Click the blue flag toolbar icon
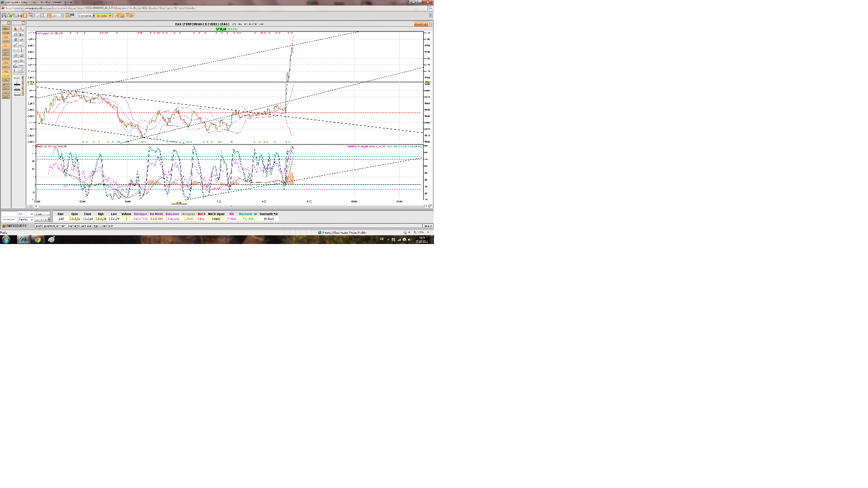 72,15
